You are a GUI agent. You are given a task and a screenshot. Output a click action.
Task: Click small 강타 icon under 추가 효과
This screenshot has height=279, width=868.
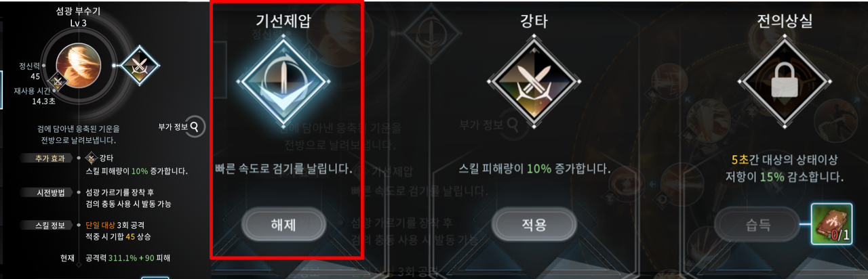tap(92, 158)
